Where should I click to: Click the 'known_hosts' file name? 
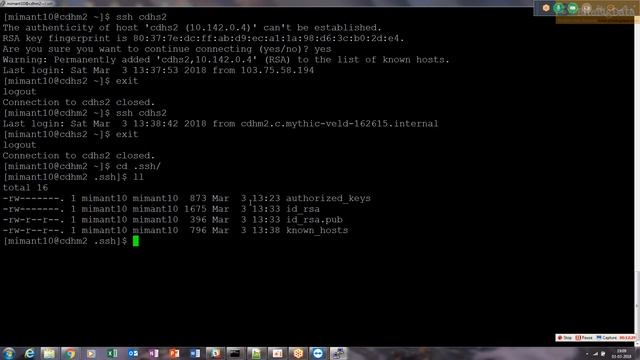(x=317, y=230)
